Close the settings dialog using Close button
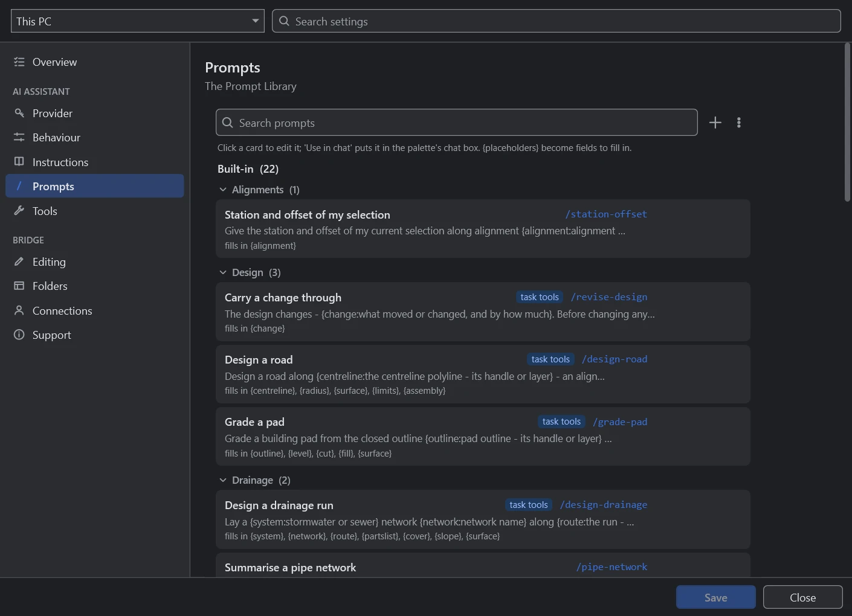852x616 pixels. coord(803,597)
